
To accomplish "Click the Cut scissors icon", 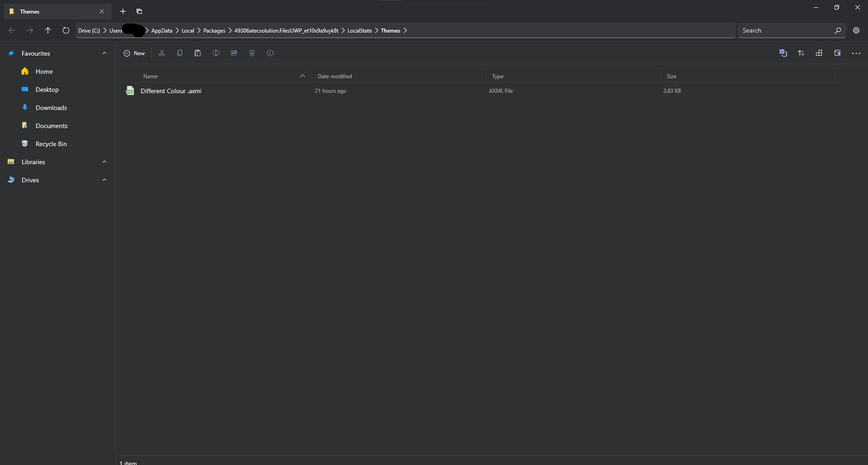I will [161, 53].
